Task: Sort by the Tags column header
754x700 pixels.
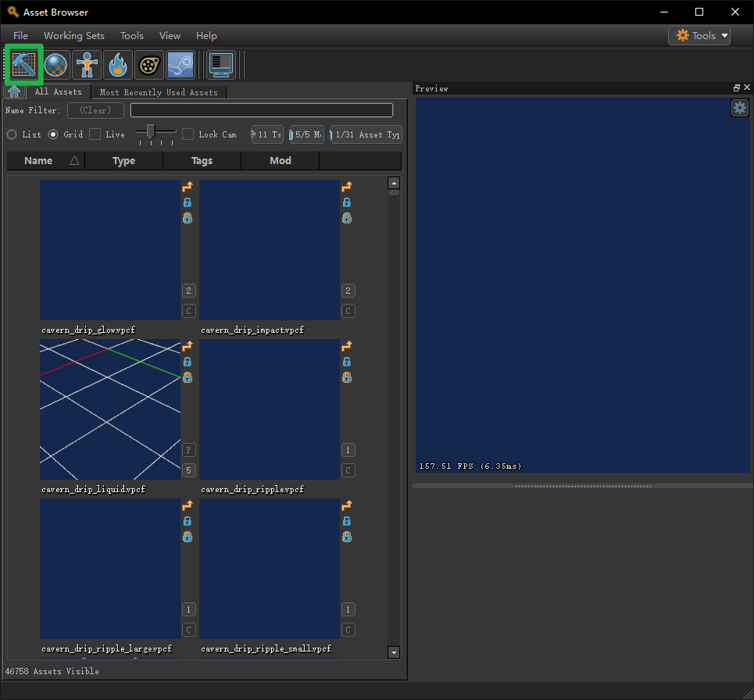Action: click(202, 161)
